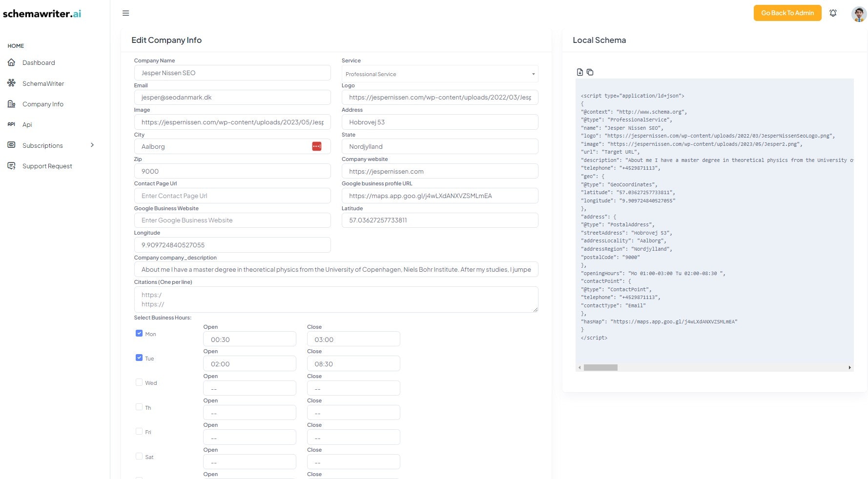Click the right scroll arrow of the schema box
The image size is (868, 479).
[850, 368]
